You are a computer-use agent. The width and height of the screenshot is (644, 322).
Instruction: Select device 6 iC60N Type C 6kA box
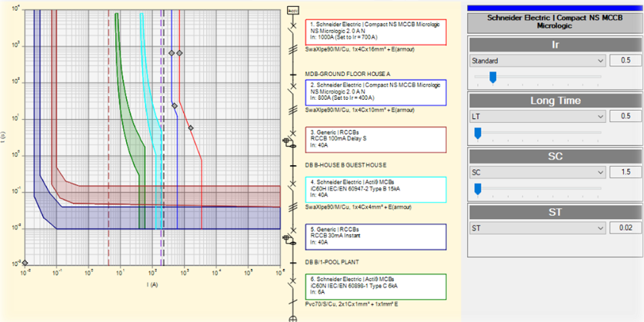click(x=375, y=287)
